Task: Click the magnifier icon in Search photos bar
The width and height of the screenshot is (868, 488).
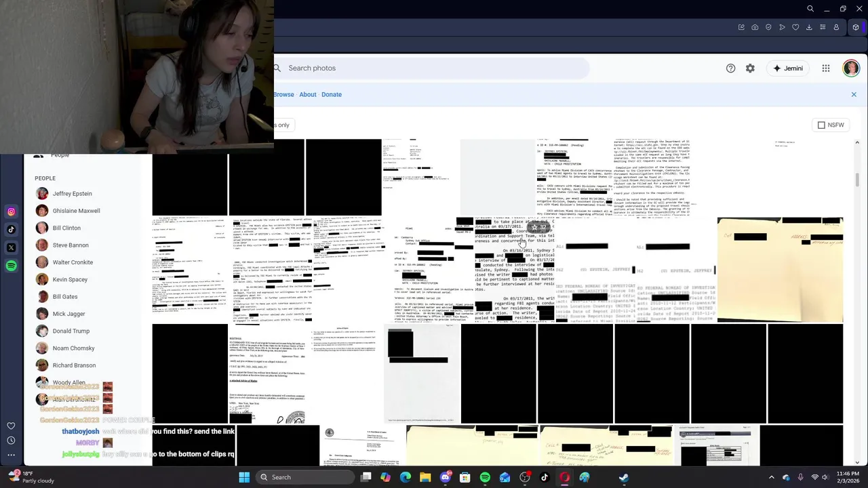Action: click(x=278, y=68)
